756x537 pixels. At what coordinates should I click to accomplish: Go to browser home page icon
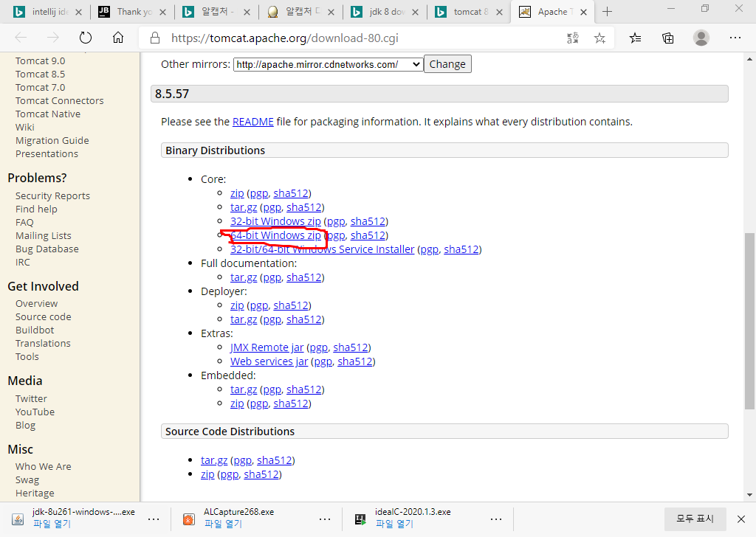click(118, 38)
